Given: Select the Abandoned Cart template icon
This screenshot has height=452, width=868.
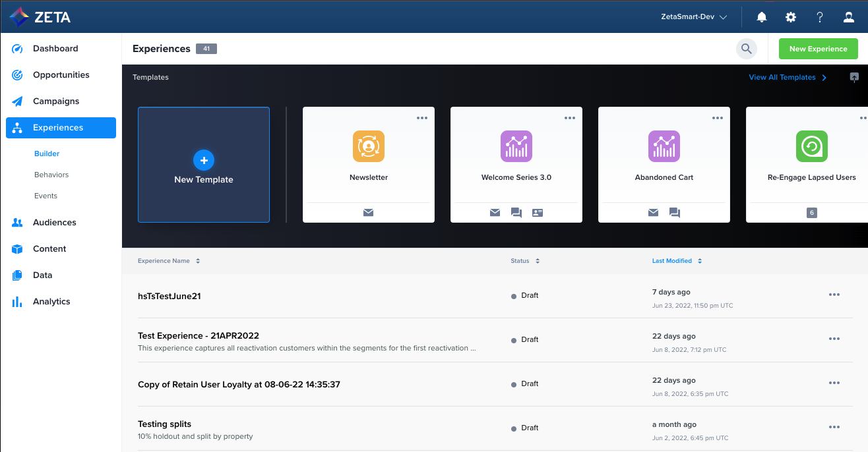Looking at the screenshot, I should (x=664, y=146).
